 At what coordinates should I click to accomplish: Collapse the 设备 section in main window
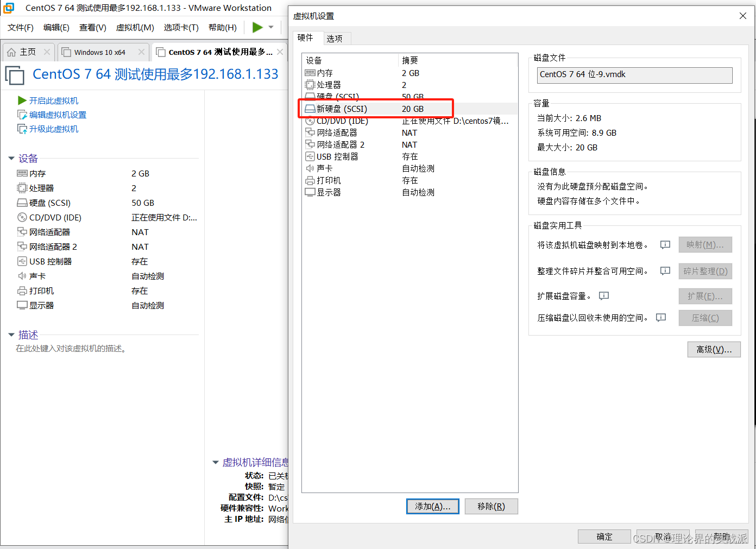[11, 159]
